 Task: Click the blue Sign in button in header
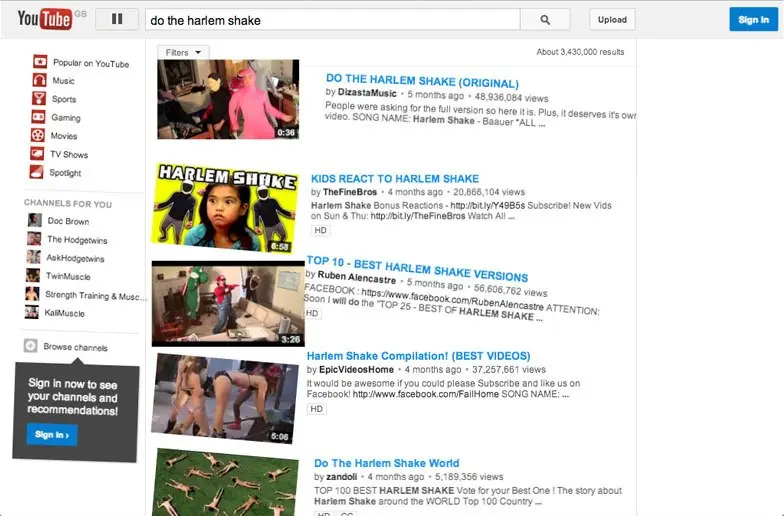(754, 20)
